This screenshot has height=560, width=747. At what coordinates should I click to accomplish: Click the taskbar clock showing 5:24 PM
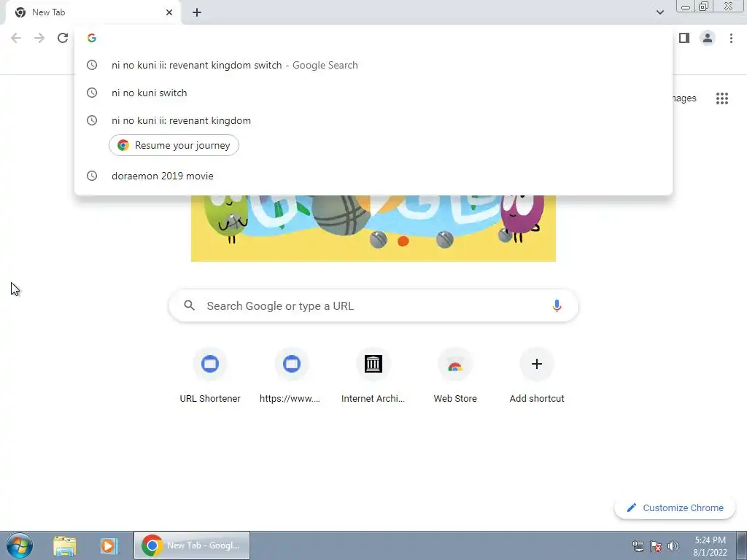[710, 546]
